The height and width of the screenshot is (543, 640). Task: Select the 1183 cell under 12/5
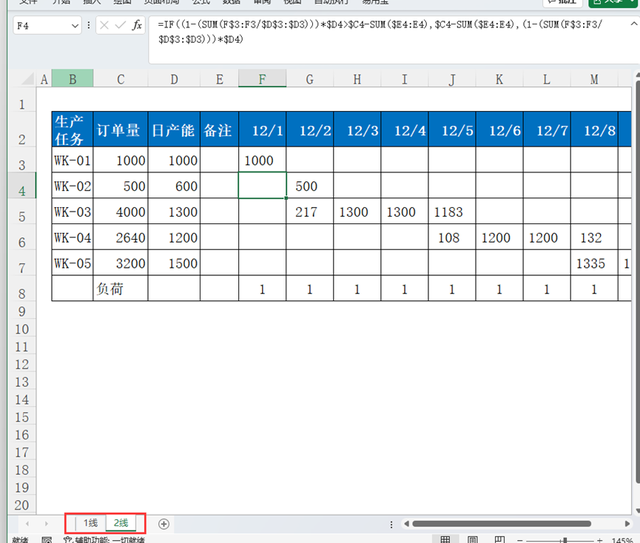(452, 211)
